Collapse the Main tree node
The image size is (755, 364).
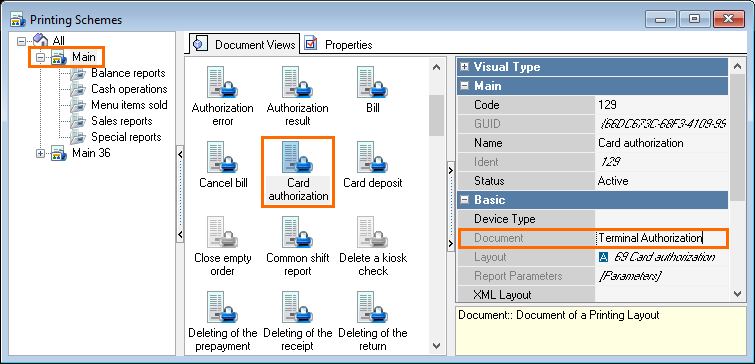click(x=40, y=57)
